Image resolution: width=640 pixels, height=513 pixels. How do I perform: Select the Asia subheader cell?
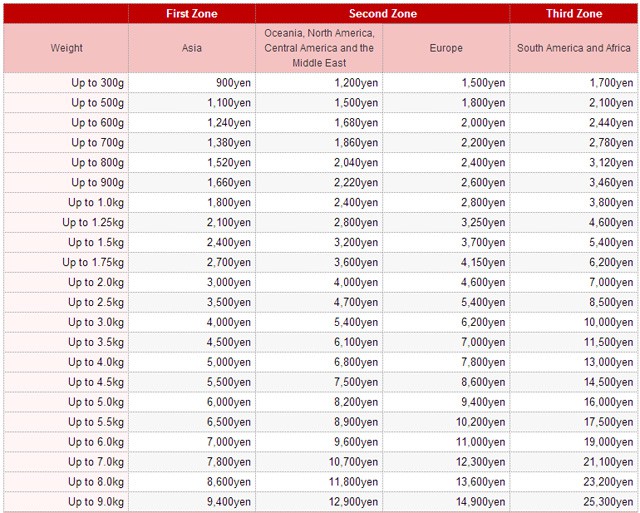click(192, 48)
